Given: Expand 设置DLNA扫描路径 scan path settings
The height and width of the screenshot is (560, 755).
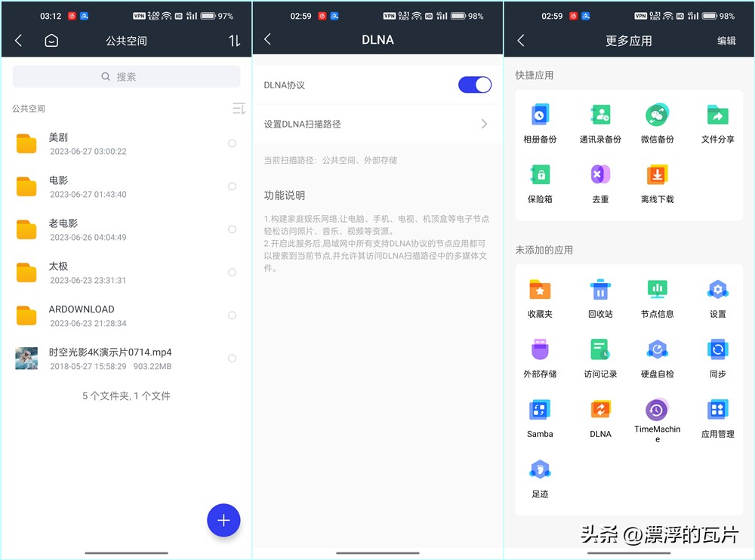Looking at the screenshot, I should tap(377, 123).
